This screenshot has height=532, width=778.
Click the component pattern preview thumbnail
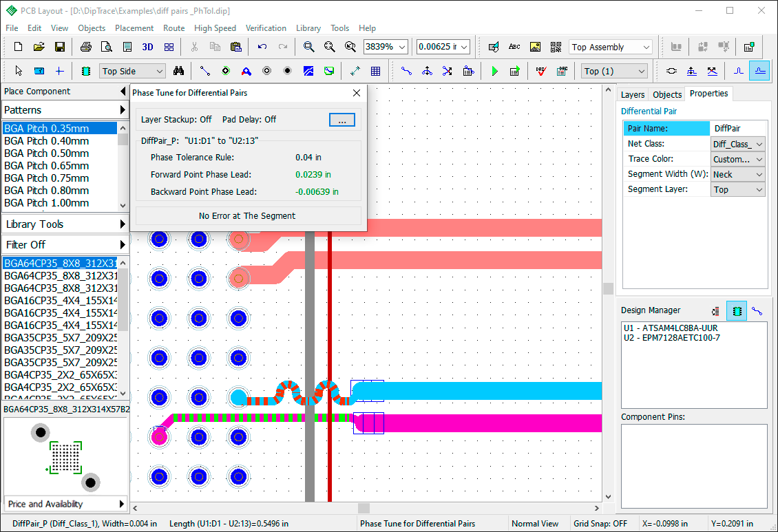click(65, 457)
